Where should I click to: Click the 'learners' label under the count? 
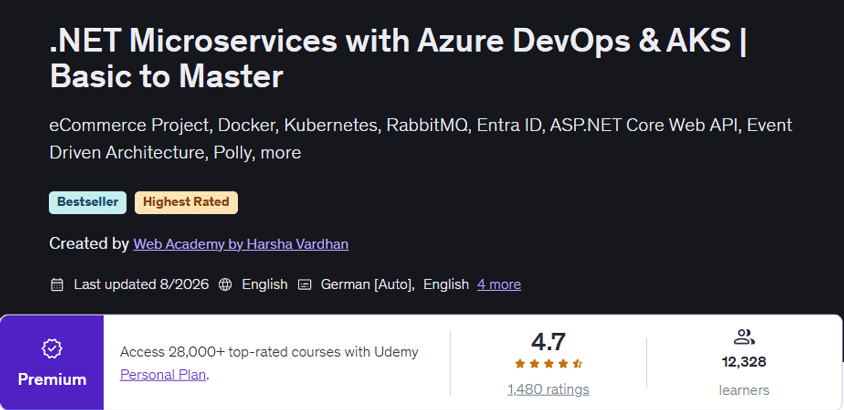tap(744, 390)
